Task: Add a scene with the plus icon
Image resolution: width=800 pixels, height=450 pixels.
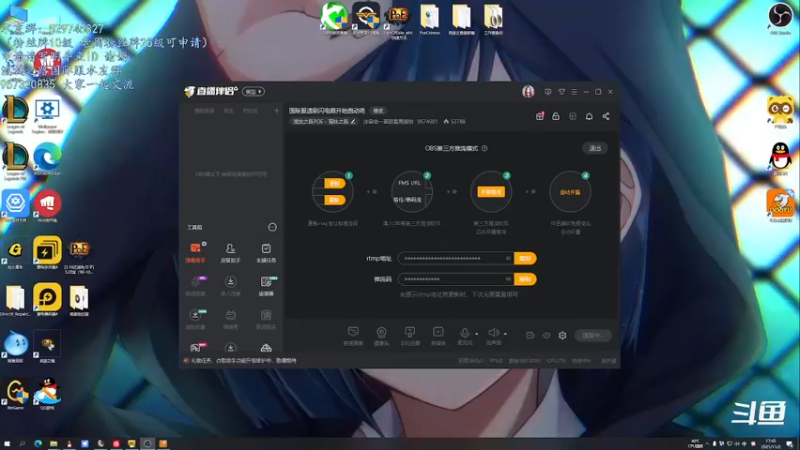Action: (x=277, y=111)
